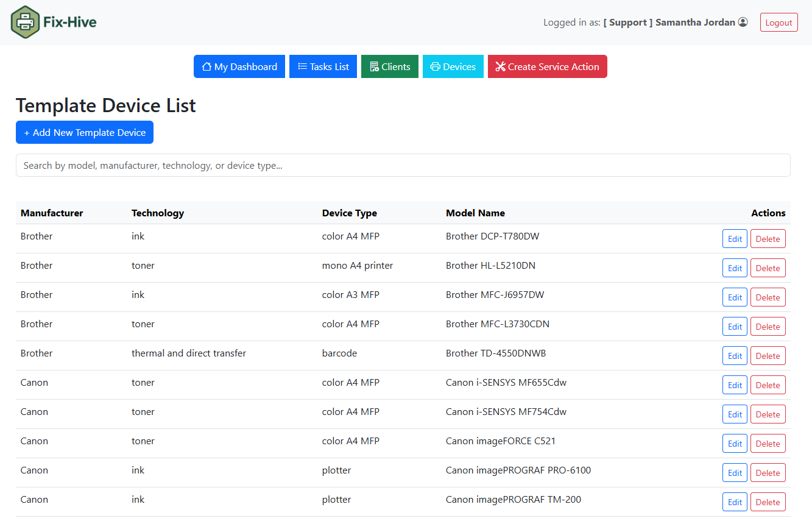Focus the template device search field
The width and height of the screenshot is (812, 521).
click(x=403, y=166)
